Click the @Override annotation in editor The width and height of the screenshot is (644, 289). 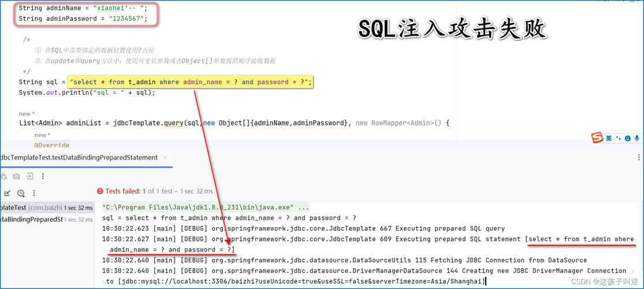(52, 145)
